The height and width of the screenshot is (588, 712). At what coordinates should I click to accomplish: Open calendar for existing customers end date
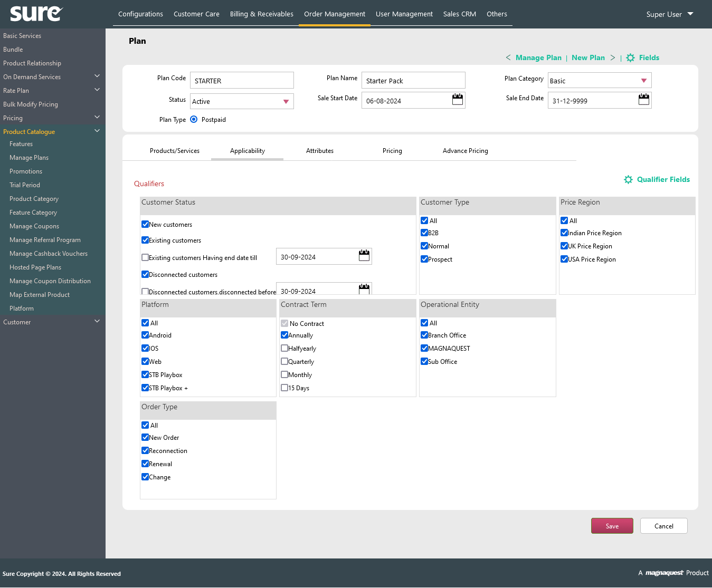(364, 255)
